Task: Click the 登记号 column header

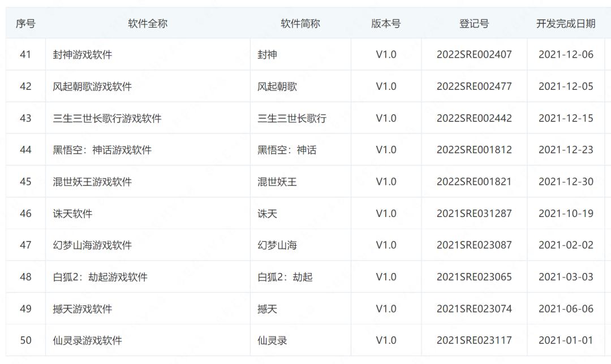Action: pos(474,24)
